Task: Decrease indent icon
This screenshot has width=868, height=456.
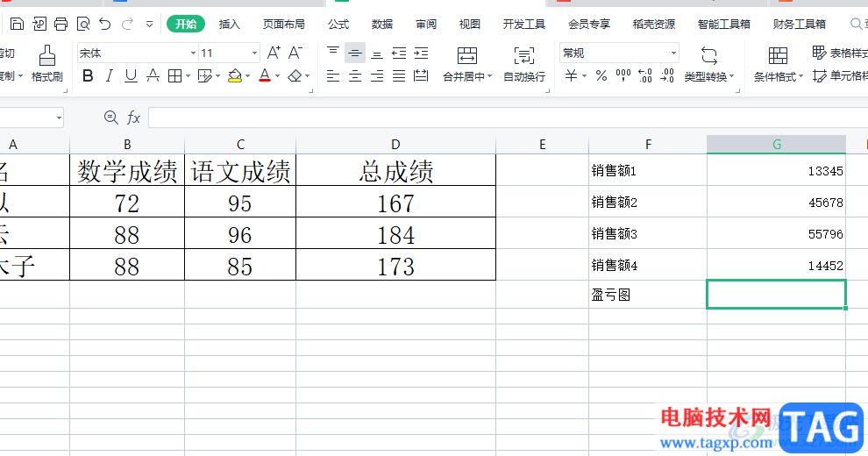Action: pos(399,53)
